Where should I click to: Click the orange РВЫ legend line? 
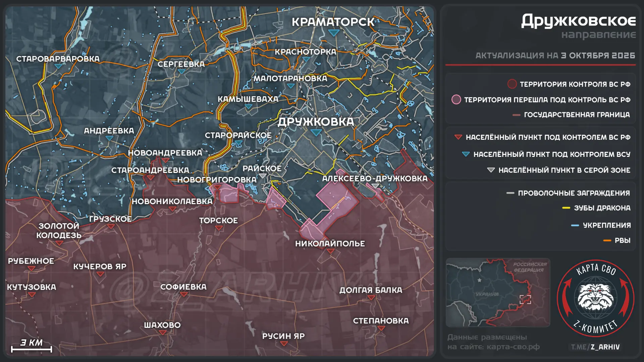pyautogui.click(x=607, y=241)
